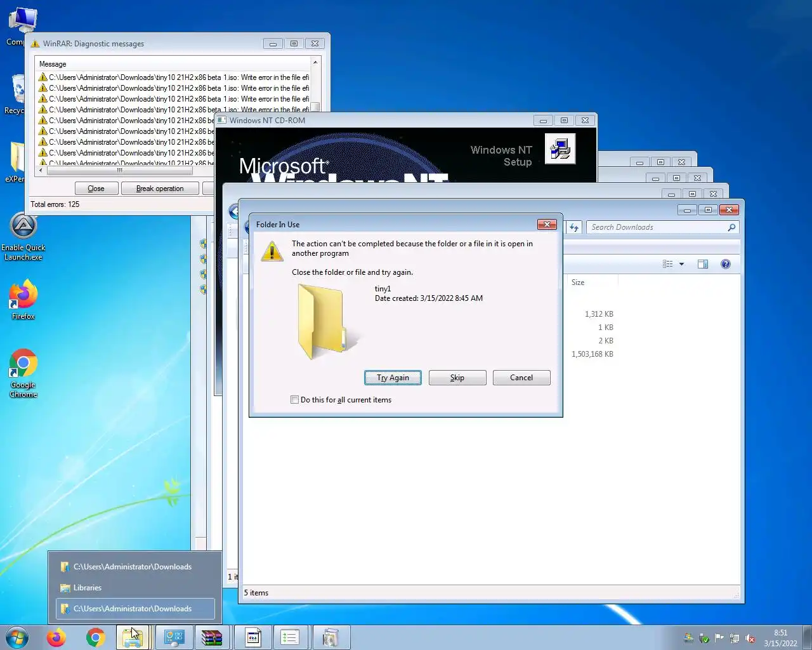This screenshot has height=650, width=812.
Task: Minimize the Downloads Explorer window
Action: [687, 210]
